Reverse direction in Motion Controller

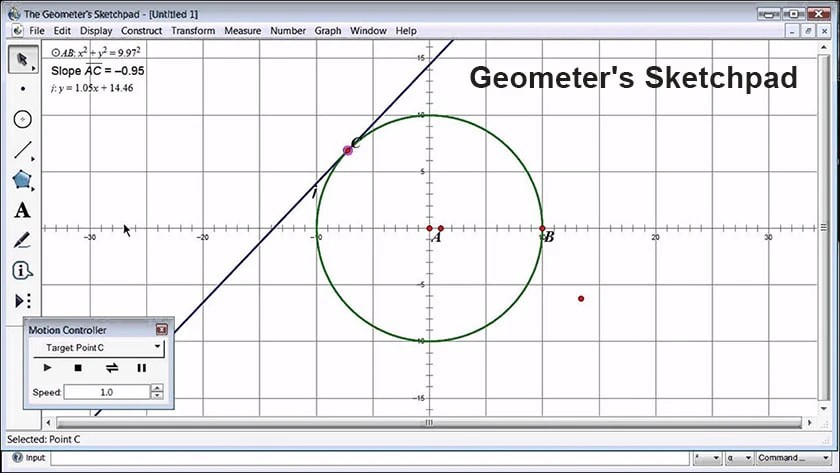point(111,367)
